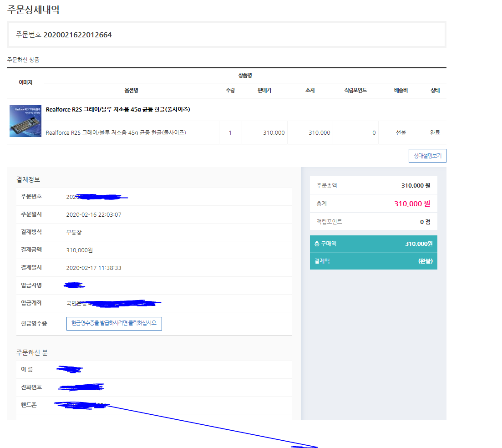Click the 주문상세내역 page heading
502x448 pixels.
point(33,10)
